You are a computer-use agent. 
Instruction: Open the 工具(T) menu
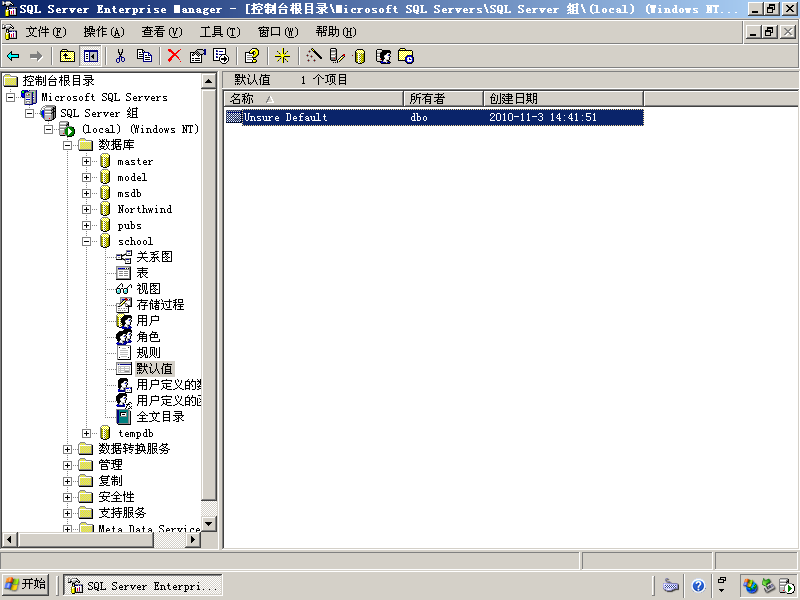(220, 32)
